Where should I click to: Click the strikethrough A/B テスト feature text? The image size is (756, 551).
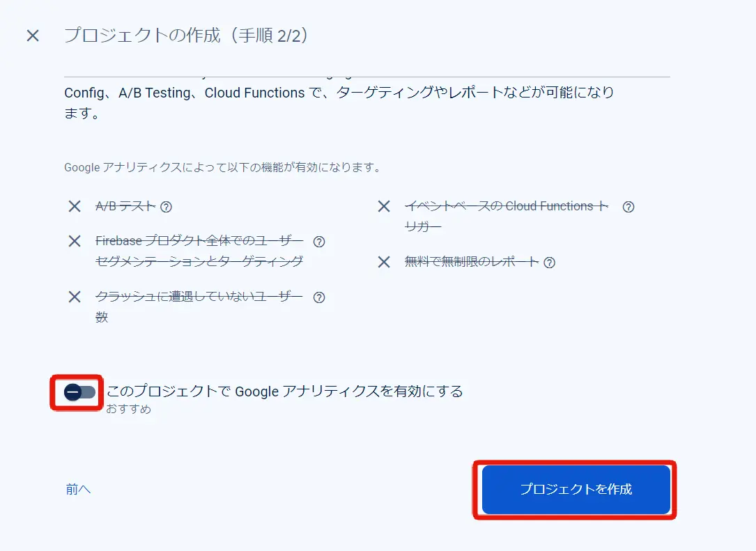[125, 206]
